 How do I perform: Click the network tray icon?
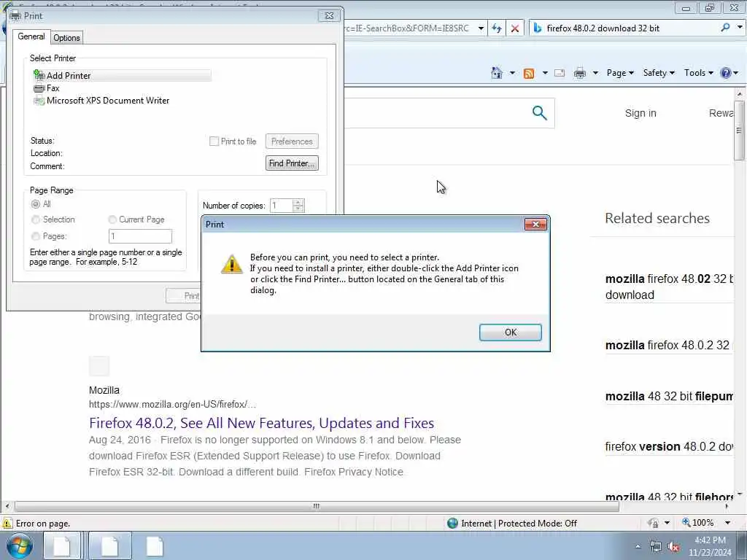[x=656, y=547]
